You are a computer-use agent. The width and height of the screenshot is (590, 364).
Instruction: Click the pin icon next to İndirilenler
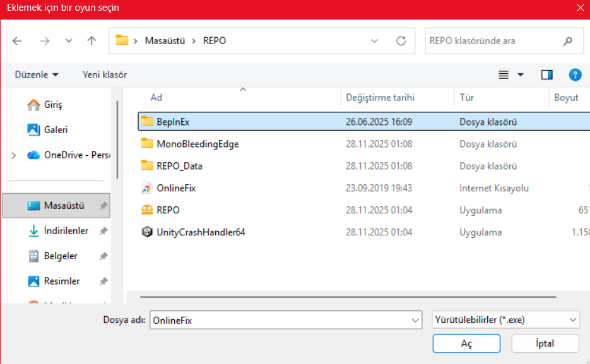pos(103,231)
